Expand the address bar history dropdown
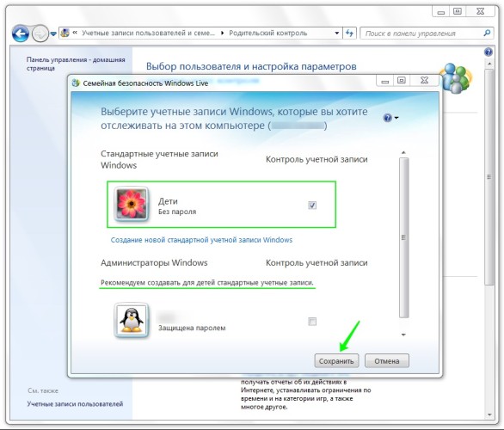Viewport: 504px width, 430px height. 336,33
